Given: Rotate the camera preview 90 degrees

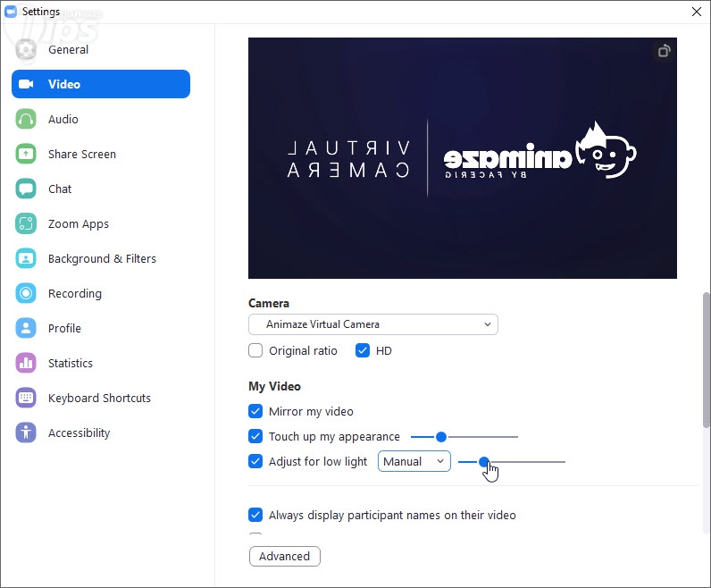Looking at the screenshot, I should (x=664, y=51).
